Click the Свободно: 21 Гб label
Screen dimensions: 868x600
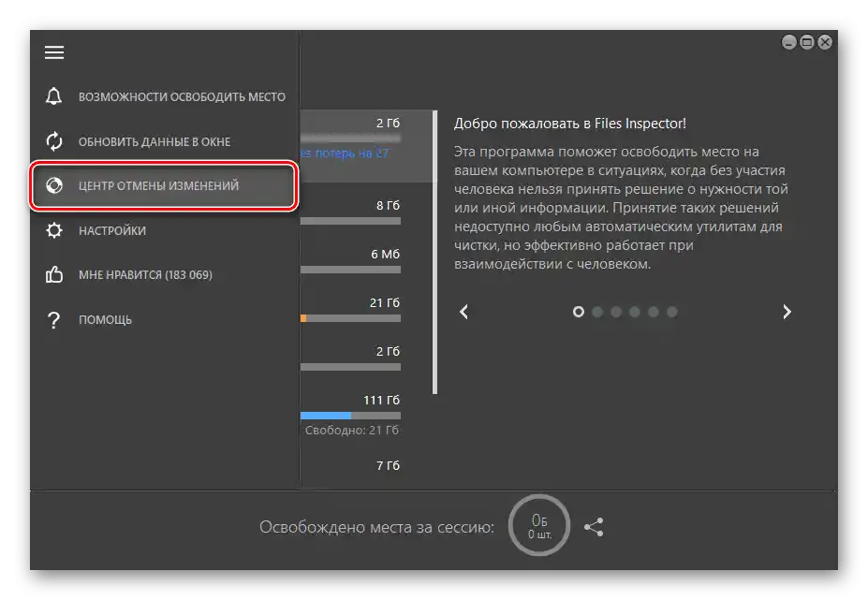click(351, 430)
